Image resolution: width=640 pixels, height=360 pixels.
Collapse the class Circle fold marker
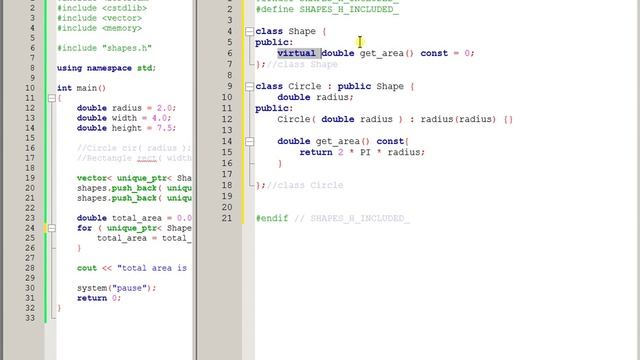[x=249, y=87]
